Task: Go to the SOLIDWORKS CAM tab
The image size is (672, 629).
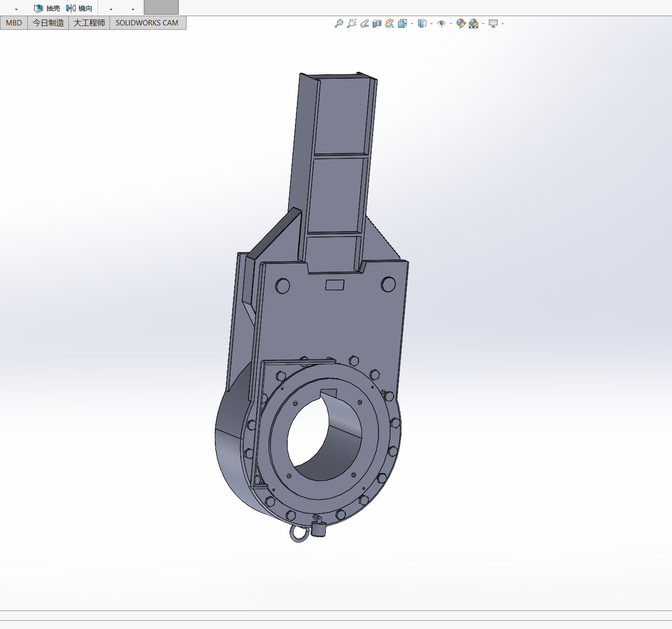Action: [147, 23]
